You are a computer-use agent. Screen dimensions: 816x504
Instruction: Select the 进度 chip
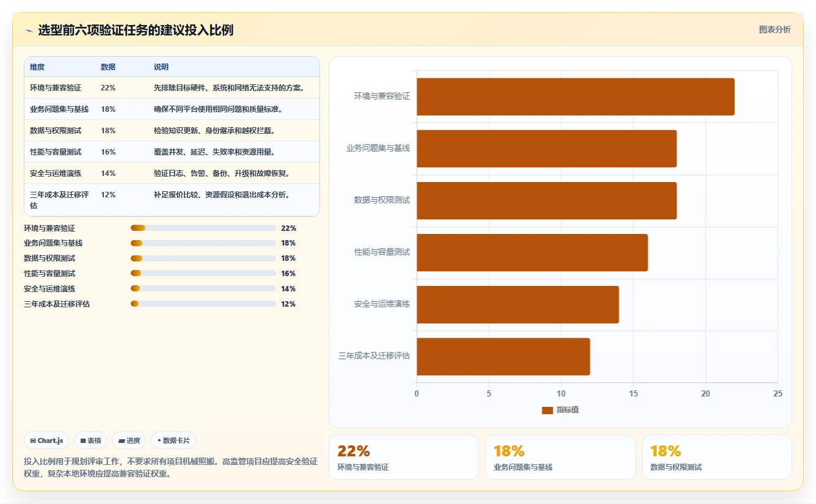129,440
